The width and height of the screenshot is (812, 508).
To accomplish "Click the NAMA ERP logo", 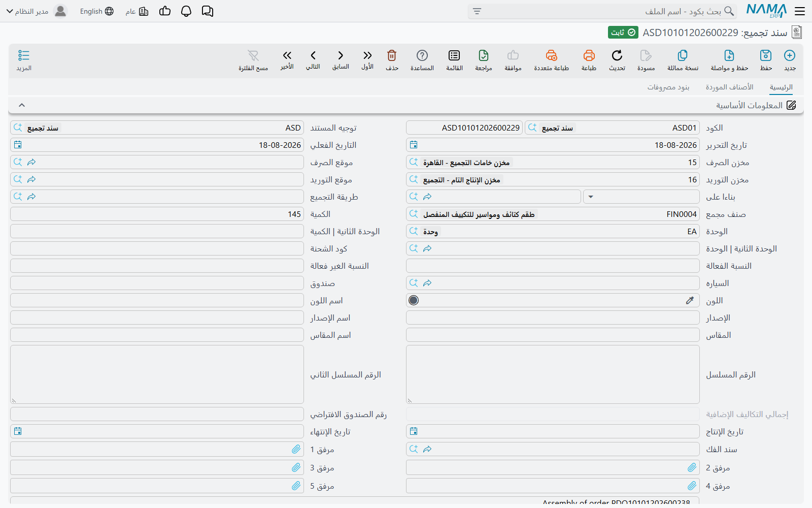I will pos(766,11).
